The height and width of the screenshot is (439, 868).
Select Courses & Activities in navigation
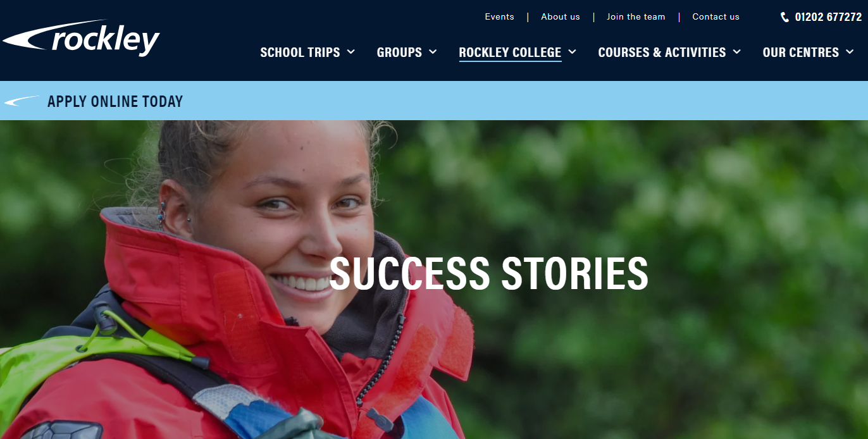coord(662,53)
